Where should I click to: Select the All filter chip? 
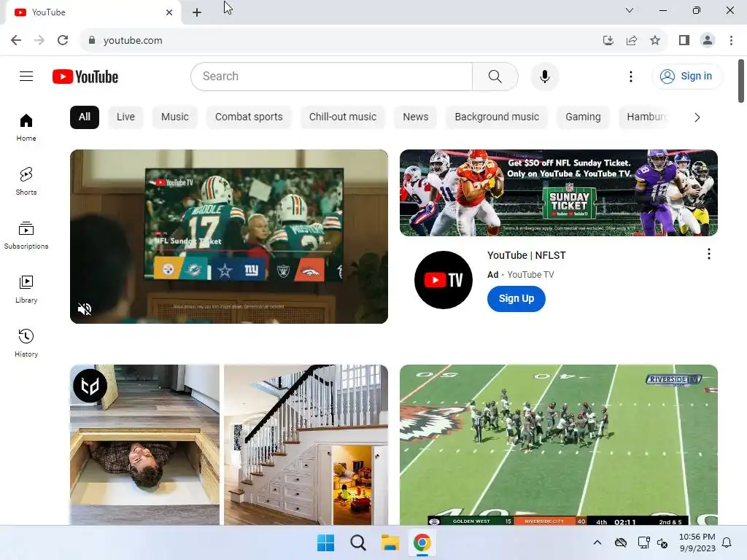tap(85, 117)
